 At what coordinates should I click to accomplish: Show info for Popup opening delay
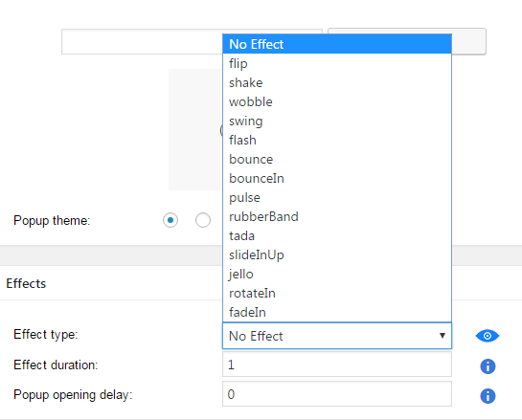488,396
